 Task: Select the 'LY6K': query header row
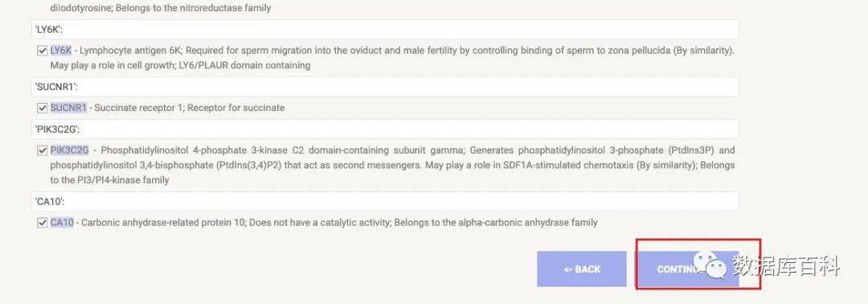[x=385, y=30]
